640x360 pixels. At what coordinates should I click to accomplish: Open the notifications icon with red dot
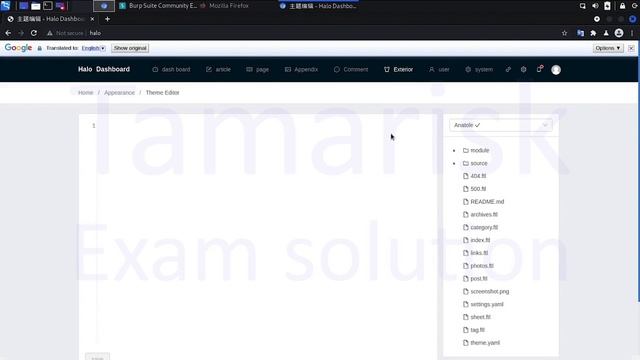pyautogui.click(x=540, y=69)
